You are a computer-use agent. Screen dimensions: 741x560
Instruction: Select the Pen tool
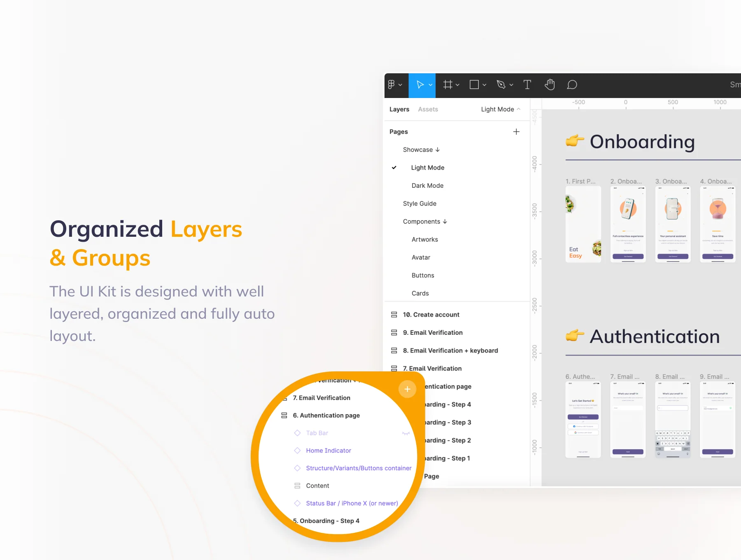coord(501,85)
